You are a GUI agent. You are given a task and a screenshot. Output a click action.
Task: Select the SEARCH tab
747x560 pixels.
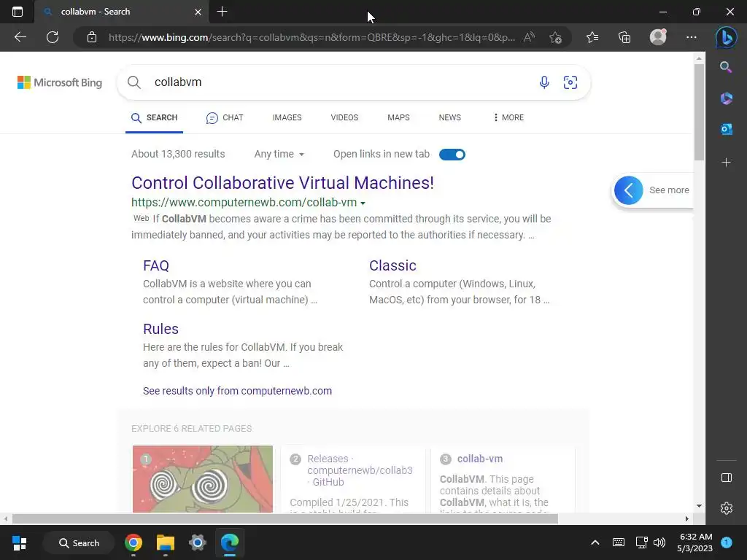pos(155,117)
